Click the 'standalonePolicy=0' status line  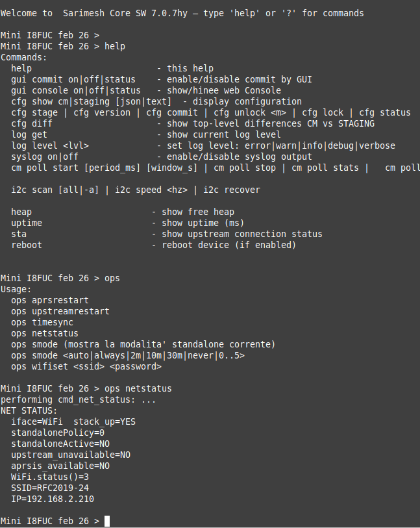click(57, 433)
